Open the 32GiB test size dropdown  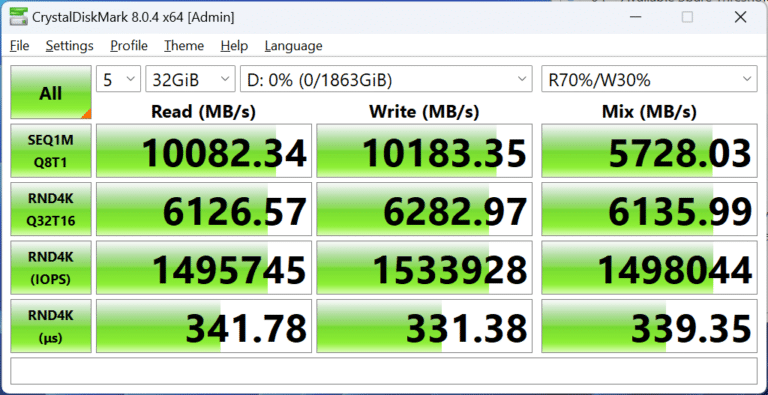[x=191, y=79]
